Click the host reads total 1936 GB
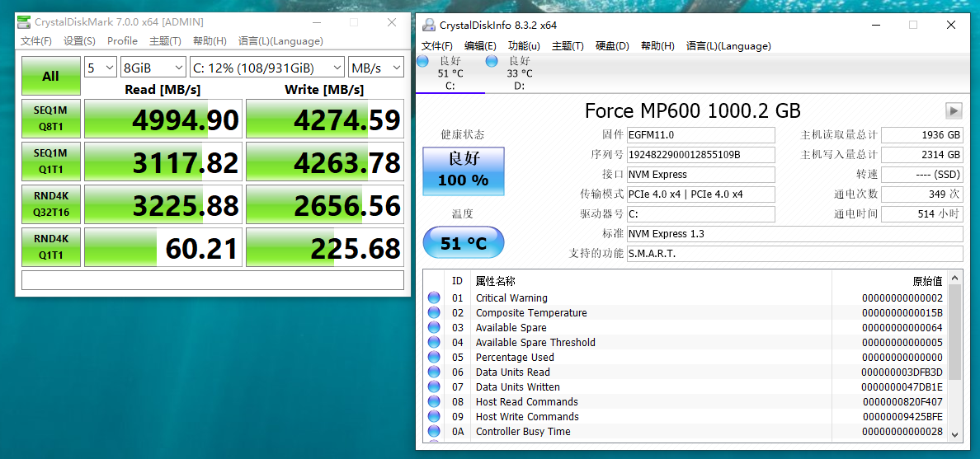Viewport: 980px width, 459px height. (x=922, y=135)
